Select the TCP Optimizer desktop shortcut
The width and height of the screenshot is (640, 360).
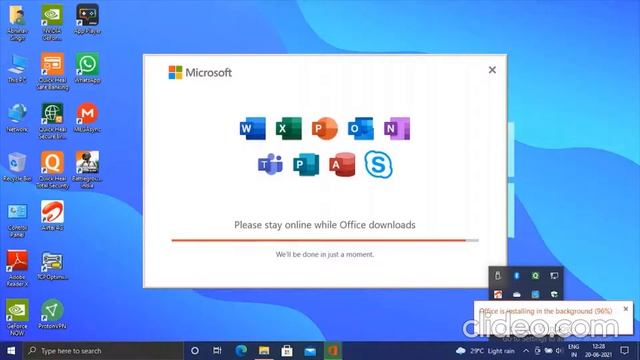52,265
